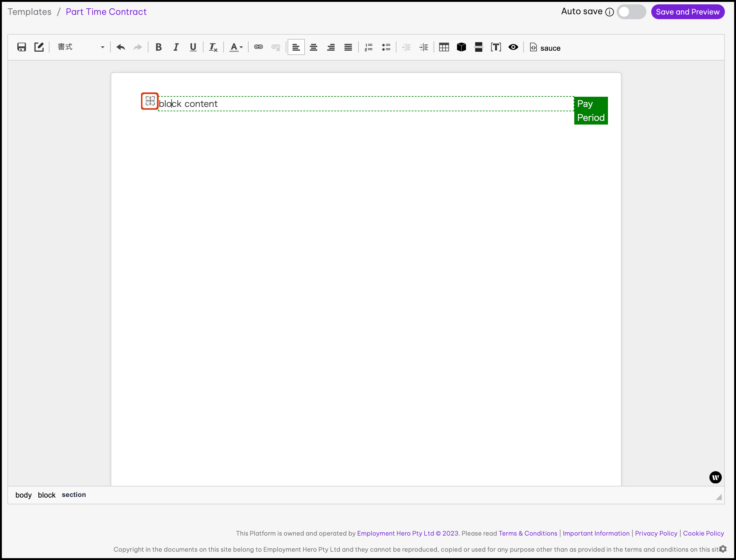Viewport: 736px width, 560px height.
Task: Click the block cube icon
Action: point(461,47)
